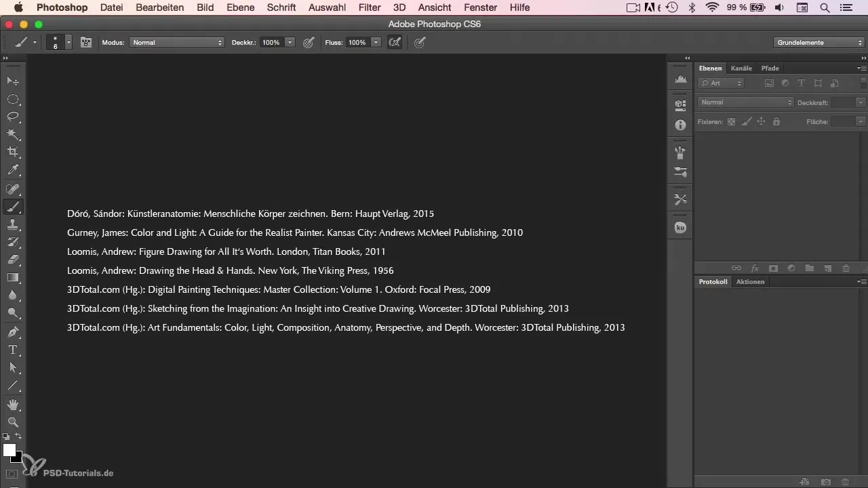Open the Kuler panel icon
Viewport: 868px width, 488px height.
point(680,228)
